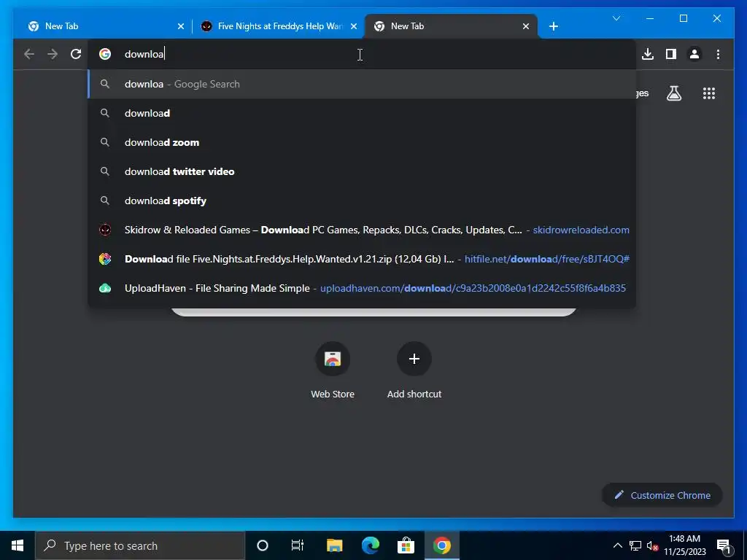Click the Windows taskbar search box
Screen dimensions: 747x560
point(140,545)
